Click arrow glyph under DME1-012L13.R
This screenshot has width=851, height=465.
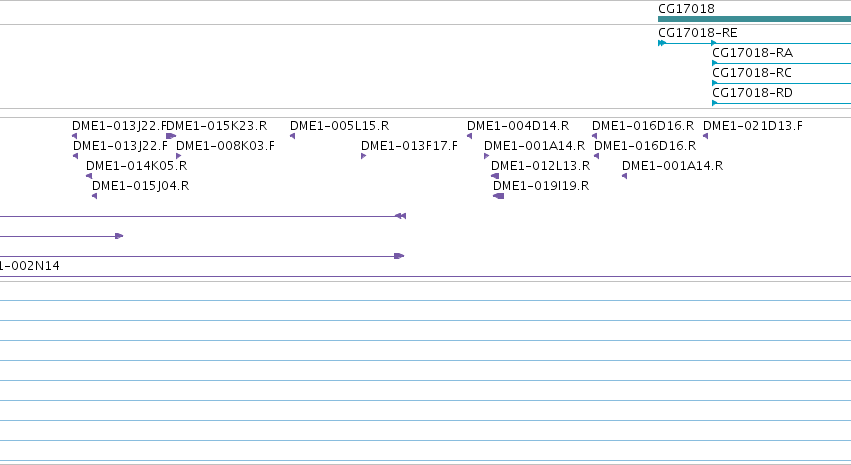pos(494,176)
